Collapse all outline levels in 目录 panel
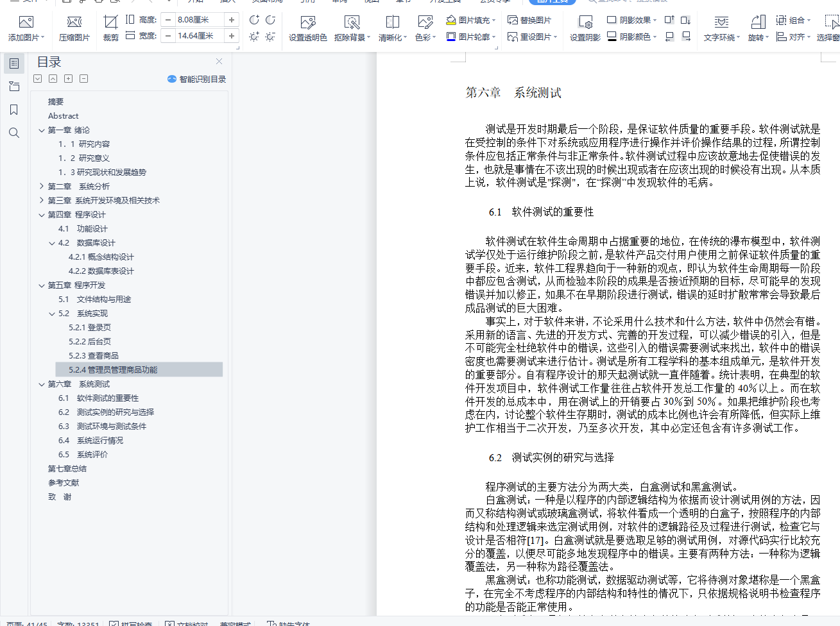Viewport: 840px width, 626px height. pyautogui.click(x=53, y=79)
